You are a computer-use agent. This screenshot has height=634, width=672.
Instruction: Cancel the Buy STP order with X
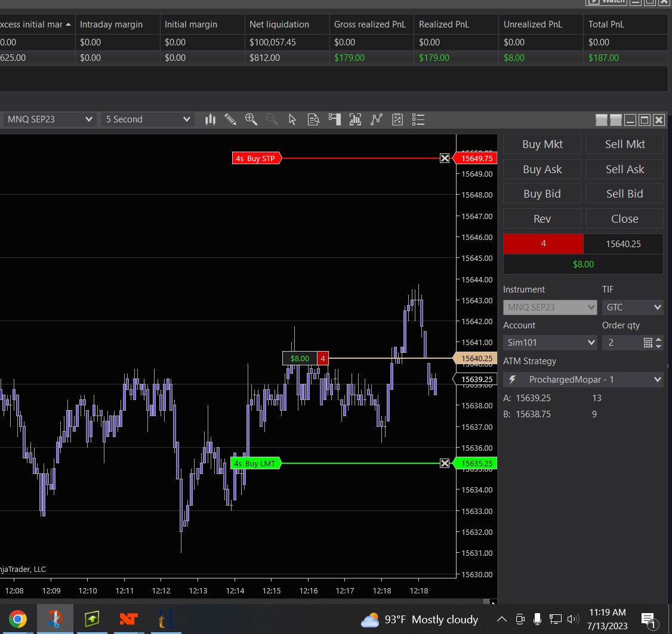click(x=445, y=158)
